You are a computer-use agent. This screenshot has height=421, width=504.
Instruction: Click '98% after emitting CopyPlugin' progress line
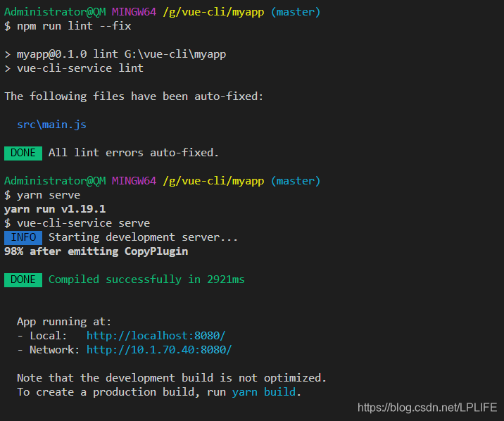coord(96,251)
